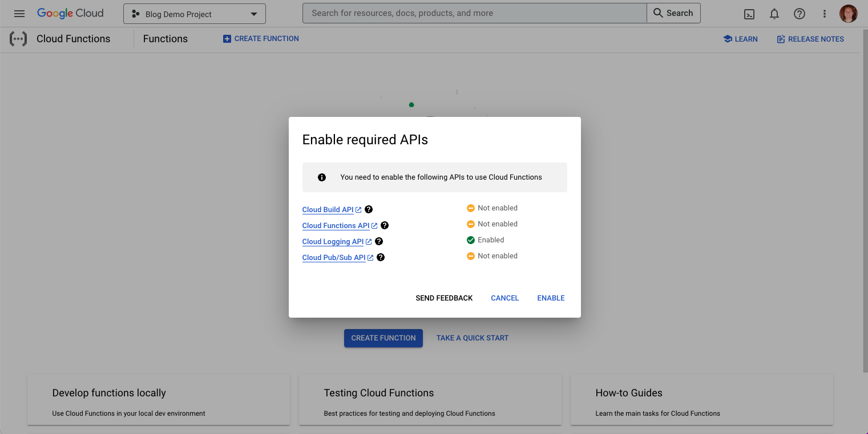Click the 'Enabled' status text for Cloud Logging
This screenshot has width=868, height=434.
(x=491, y=240)
